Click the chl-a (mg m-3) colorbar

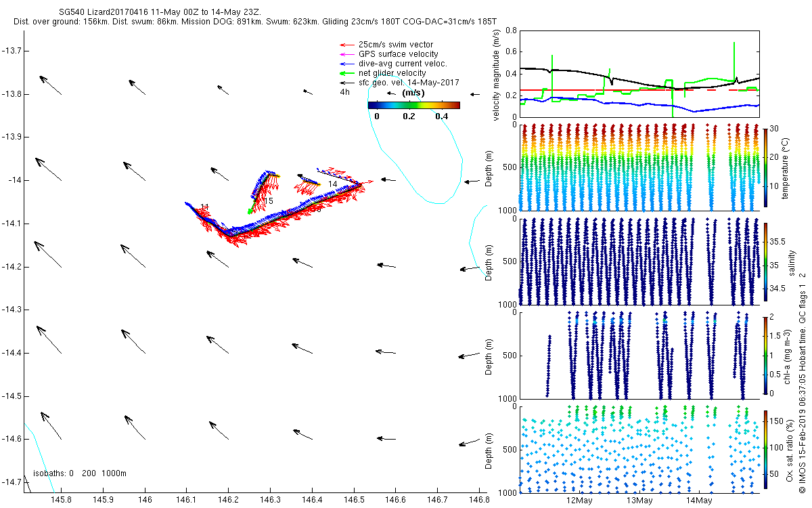(x=765, y=355)
